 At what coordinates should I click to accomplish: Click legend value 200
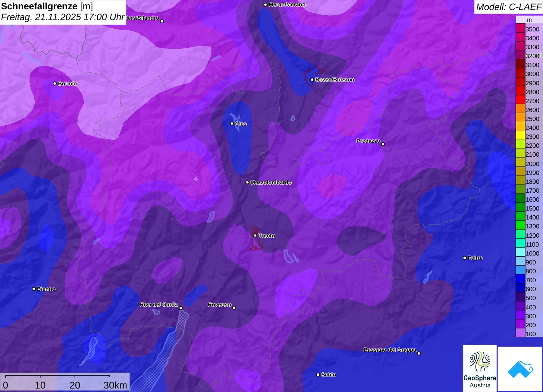[531, 325]
